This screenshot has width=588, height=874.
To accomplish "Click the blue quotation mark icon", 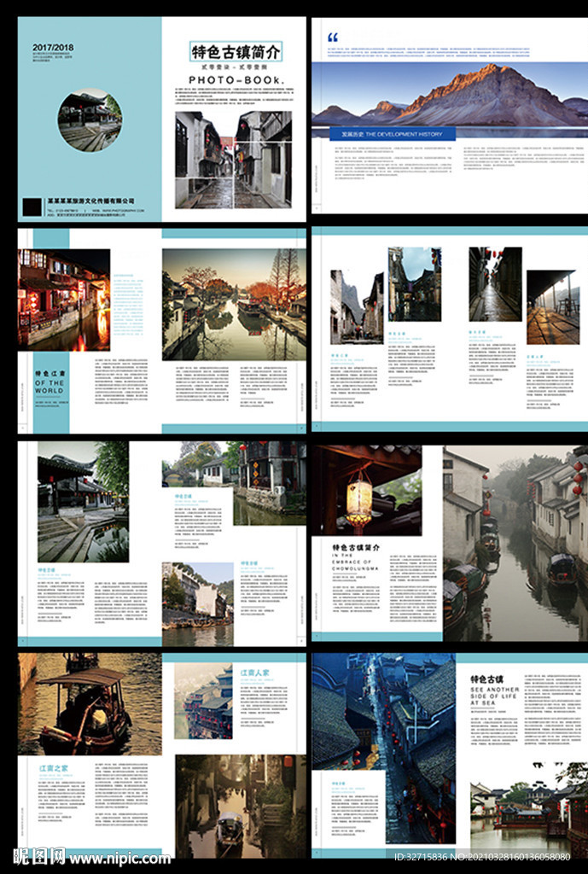I will pyautogui.click(x=333, y=38).
